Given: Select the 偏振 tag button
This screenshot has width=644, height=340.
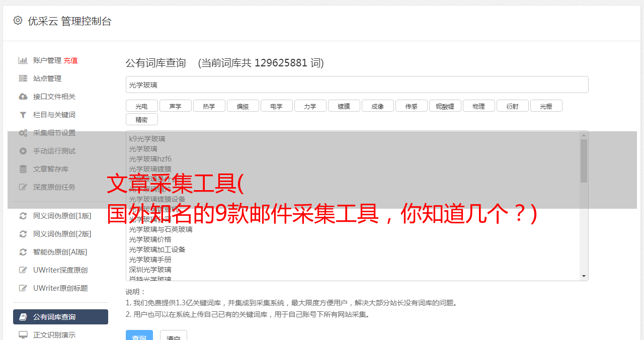Looking at the screenshot, I should [x=243, y=106].
